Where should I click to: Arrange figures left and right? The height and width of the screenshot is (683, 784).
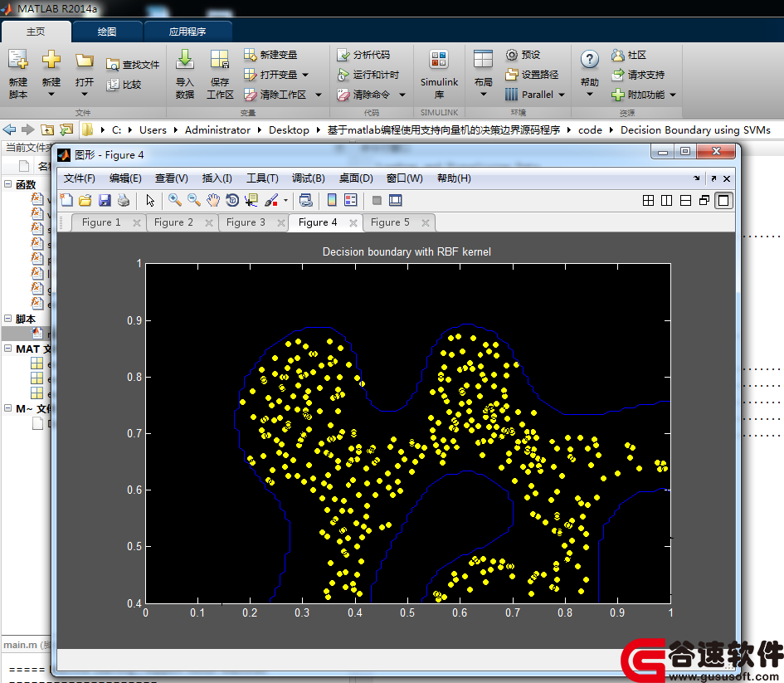(666, 201)
